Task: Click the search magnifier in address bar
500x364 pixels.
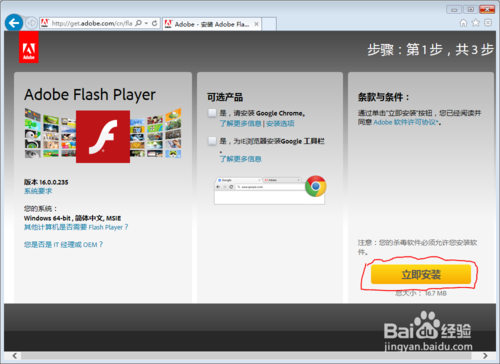Action: click(139, 23)
